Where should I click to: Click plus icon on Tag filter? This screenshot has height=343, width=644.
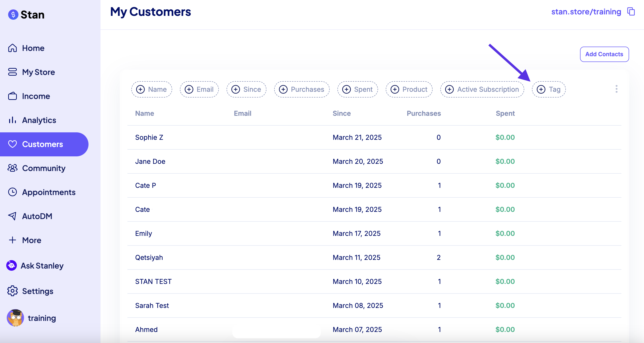tap(541, 89)
